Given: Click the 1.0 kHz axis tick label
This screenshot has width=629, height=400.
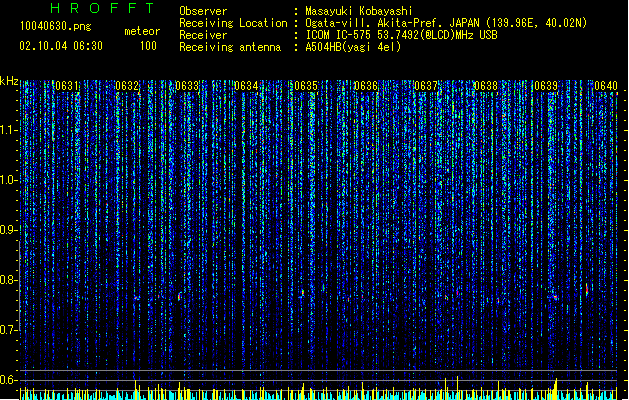Looking at the screenshot, I should 8,180.
